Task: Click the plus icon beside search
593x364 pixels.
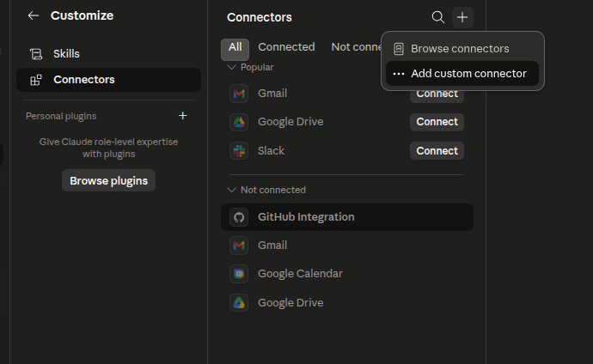Action: coord(462,17)
